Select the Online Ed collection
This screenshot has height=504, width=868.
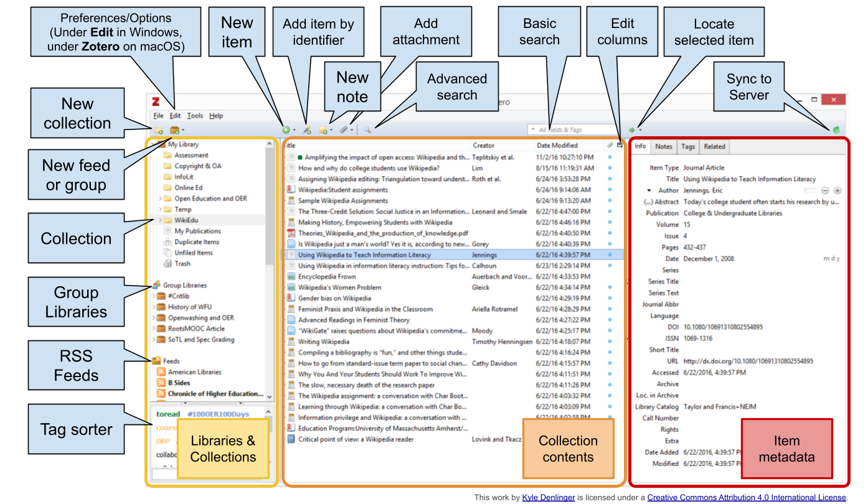coord(187,188)
